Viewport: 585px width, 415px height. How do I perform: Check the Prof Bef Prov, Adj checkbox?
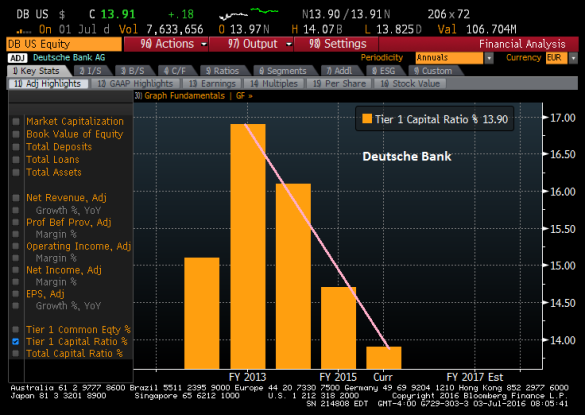(x=16, y=222)
